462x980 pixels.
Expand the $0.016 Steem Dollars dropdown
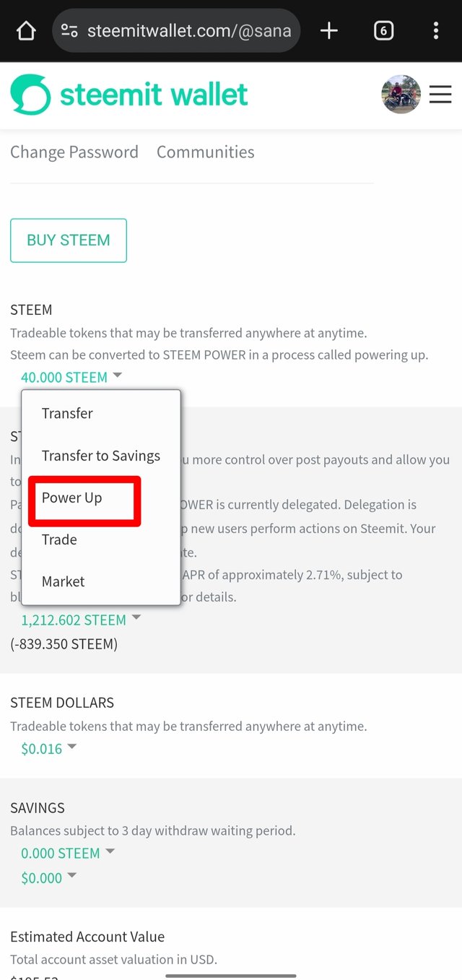point(48,749)
